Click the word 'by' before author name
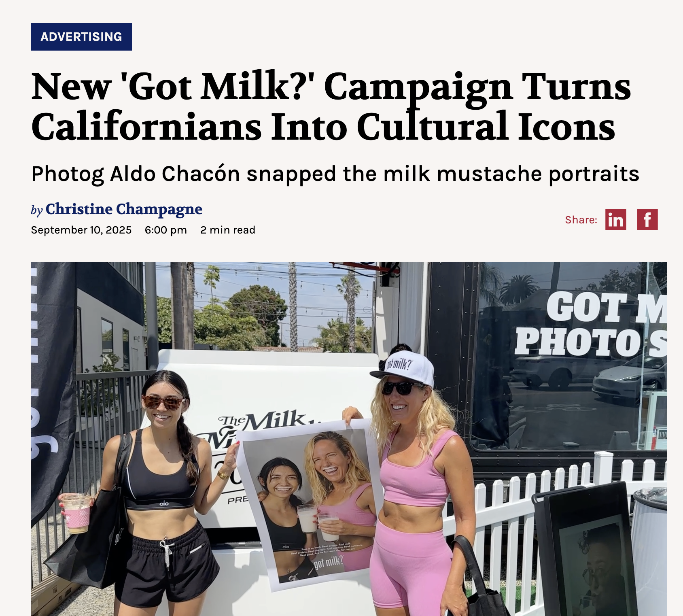 (x=37, y=210)
